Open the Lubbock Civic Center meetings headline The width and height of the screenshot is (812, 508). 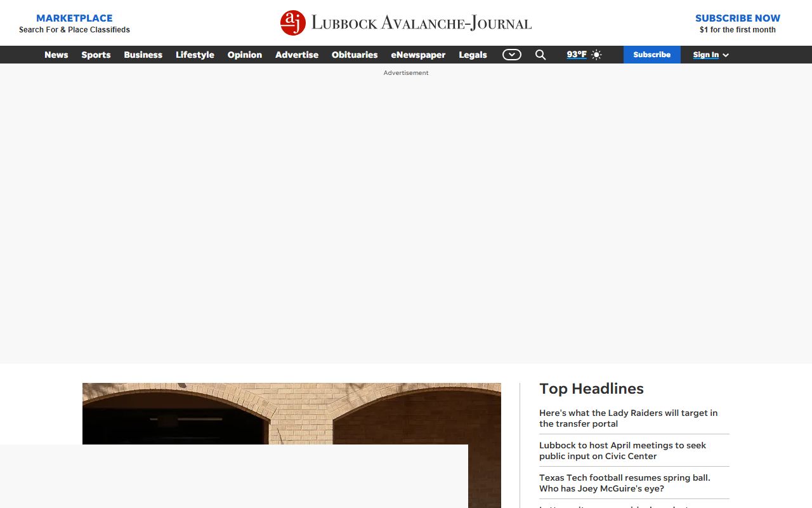pos(622,450)
